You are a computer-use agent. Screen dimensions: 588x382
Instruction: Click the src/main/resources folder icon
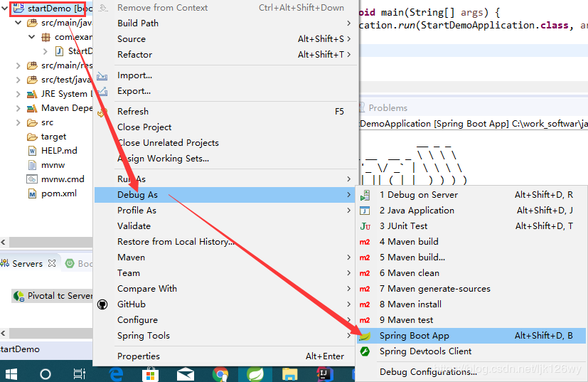tap(32, 65)
